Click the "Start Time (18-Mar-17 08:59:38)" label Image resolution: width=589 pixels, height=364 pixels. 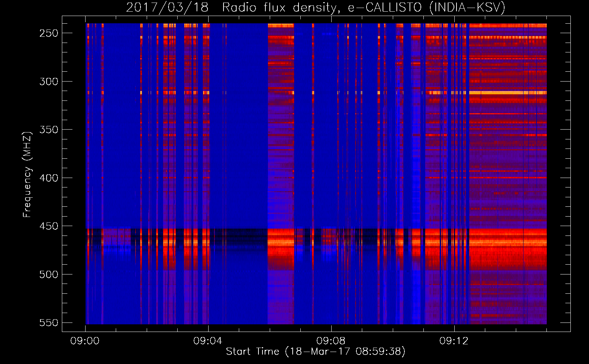pyautogui.click(x=316, y=351)
